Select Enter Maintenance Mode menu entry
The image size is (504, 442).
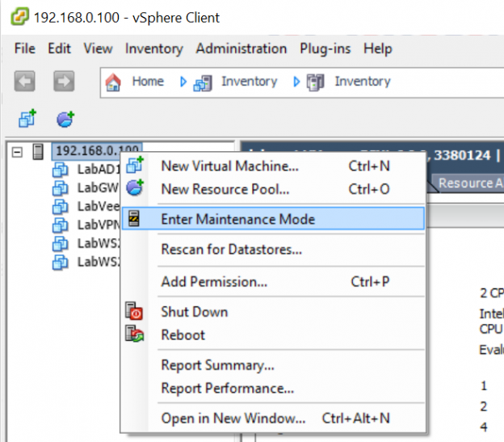click(x=274, y=219)
